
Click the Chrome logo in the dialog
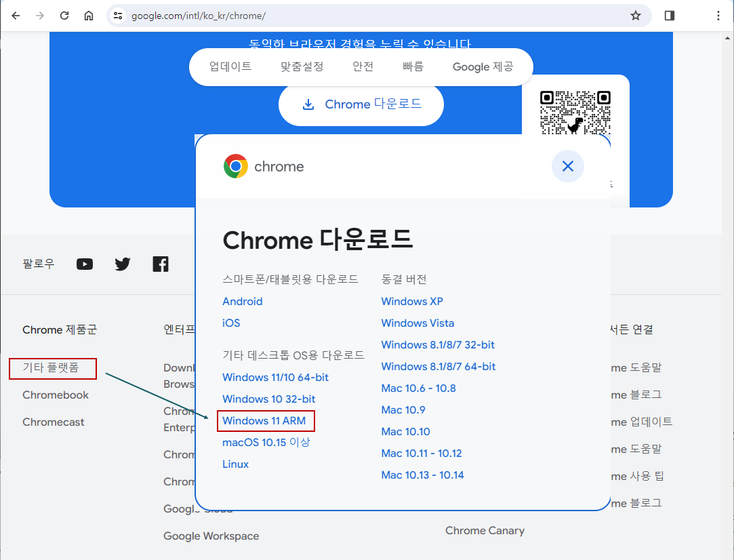(236, 166)
